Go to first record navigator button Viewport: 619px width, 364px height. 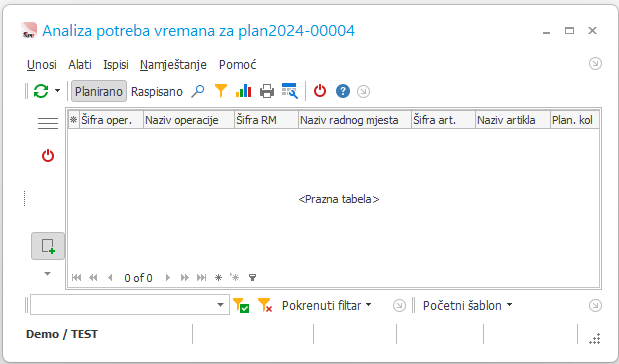(76, 278)
